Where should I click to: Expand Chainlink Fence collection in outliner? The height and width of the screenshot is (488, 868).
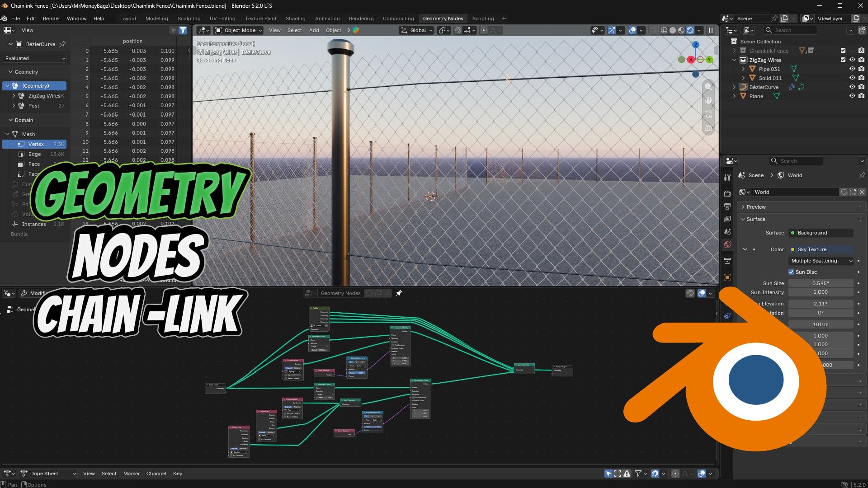pyautogui.click(x=734, y=51)
